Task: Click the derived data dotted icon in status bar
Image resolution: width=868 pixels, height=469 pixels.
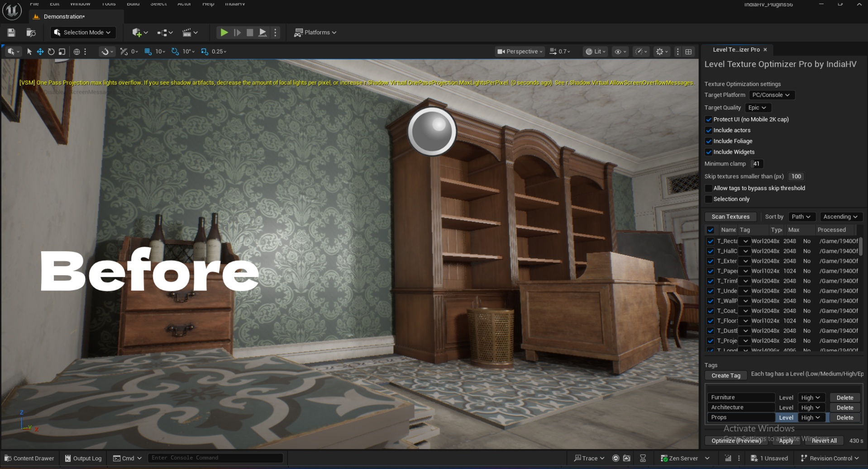Action: tap(728, 458)
